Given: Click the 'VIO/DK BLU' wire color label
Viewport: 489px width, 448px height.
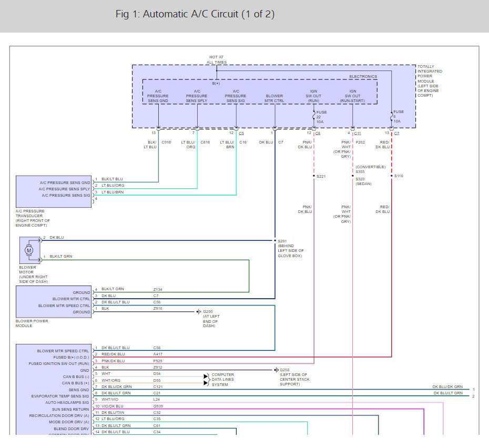Looking at the screenshot, I should pyautogui.click(x=113, y=406).
